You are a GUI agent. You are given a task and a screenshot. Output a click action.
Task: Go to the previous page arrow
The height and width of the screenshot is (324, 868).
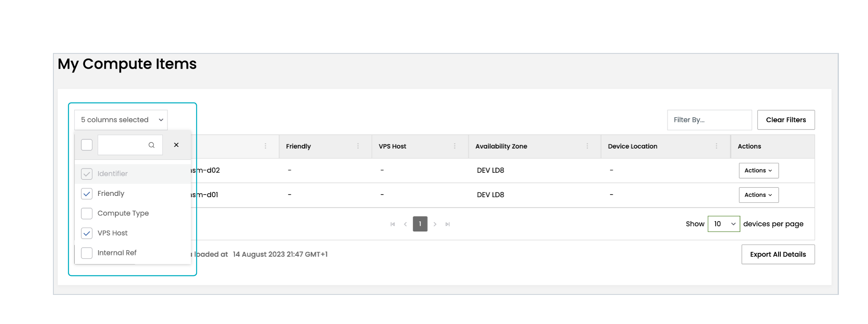pyautogui.click(x=405, y=224)
